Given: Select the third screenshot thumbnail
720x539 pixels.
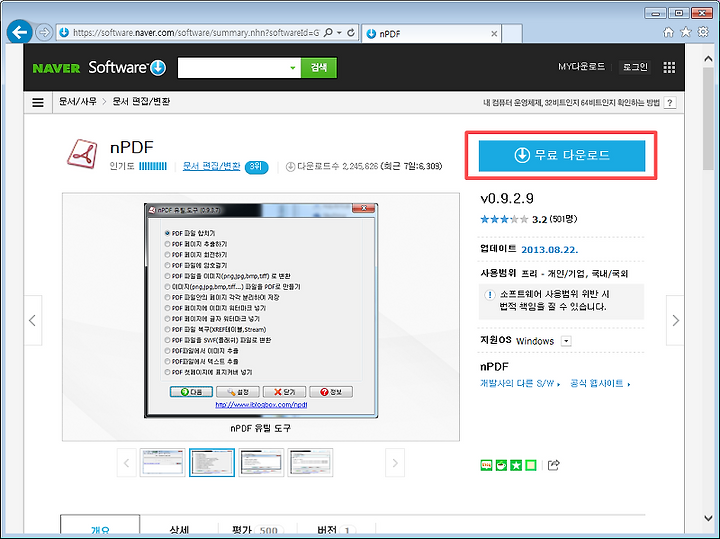Looking at the screenshot, I should [261, 462].
